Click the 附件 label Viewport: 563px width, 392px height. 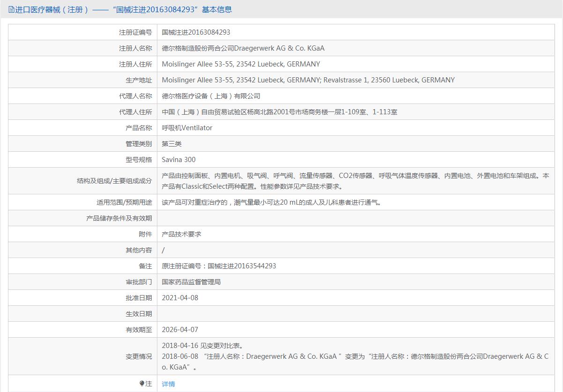point(146,234)
